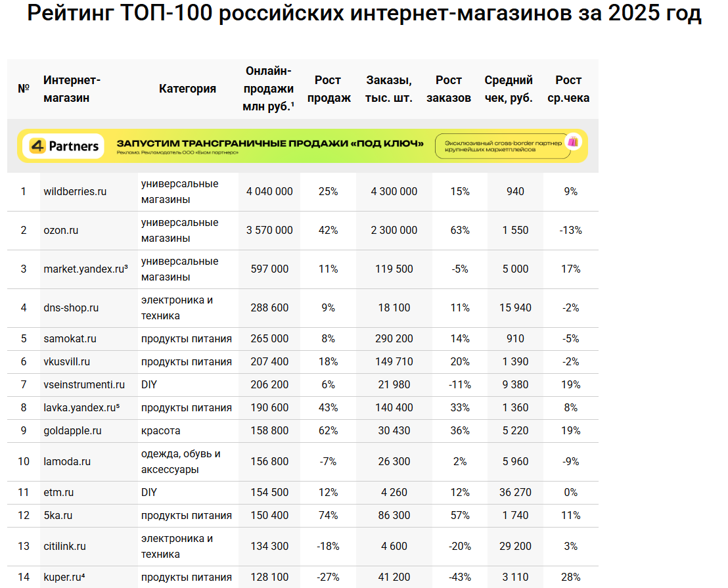Click the Заказы, тыс. шт. header
The width and height of the screenshot is (728, 588).
388,89
